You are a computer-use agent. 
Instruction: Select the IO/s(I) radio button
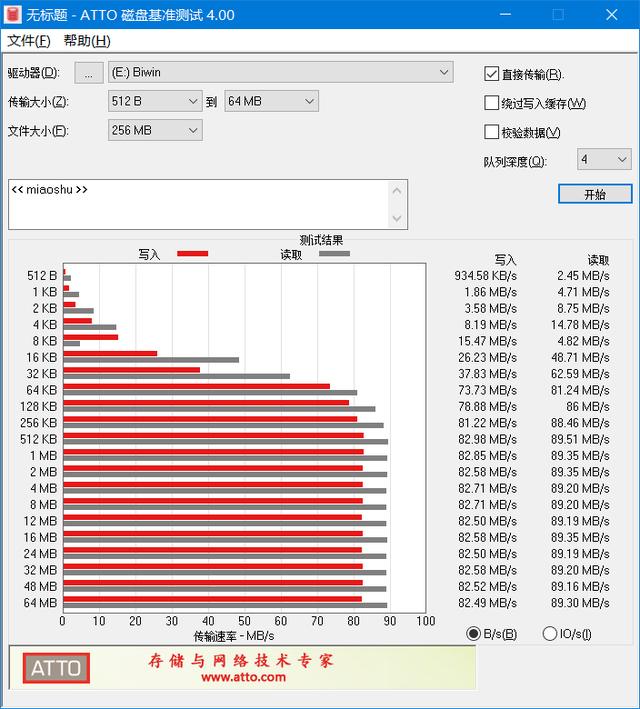pyautogui.click(x=549, y=633)
